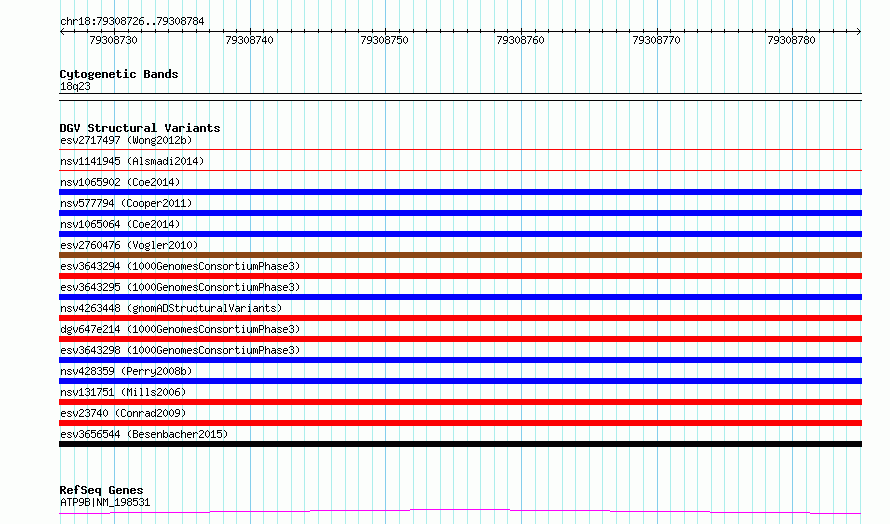
Task: Click the thin red line under esv2717497
Action: pos(460,150)
